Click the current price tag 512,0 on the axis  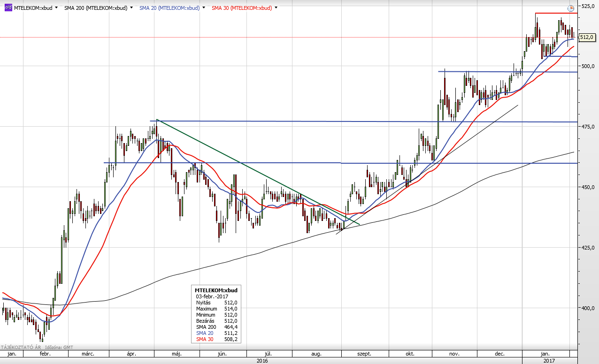[587, 37]
